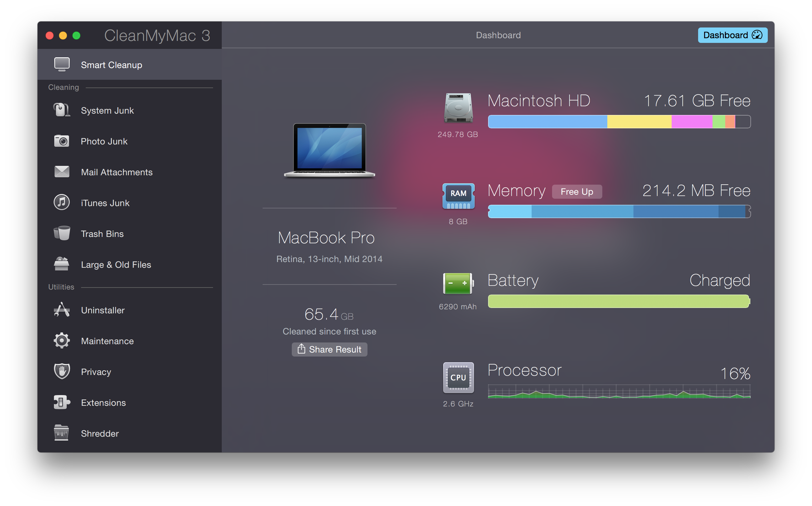
Task: Select Shredder utility
Action: tap(129, 433)
